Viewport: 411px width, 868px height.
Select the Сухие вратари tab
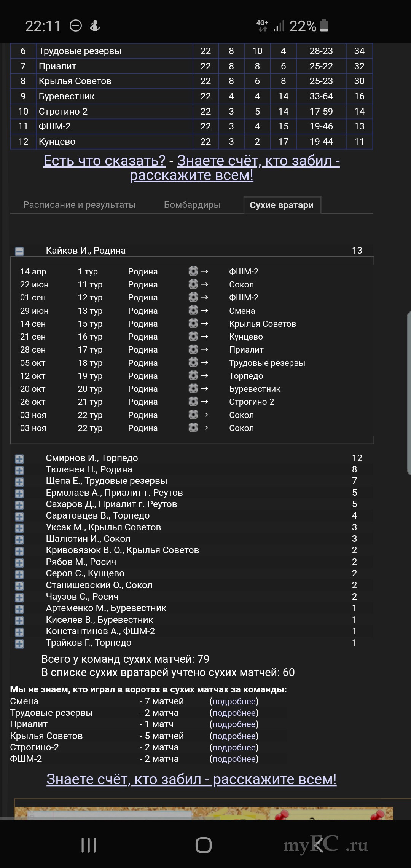[x=282, y=205]
